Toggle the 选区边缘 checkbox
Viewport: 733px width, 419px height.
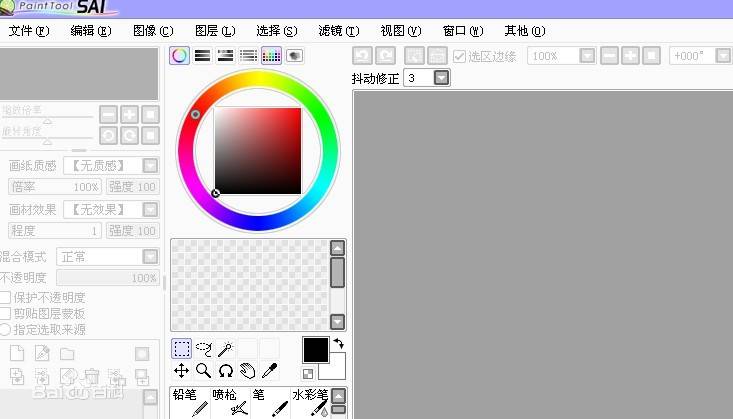(x=460, y=57)
